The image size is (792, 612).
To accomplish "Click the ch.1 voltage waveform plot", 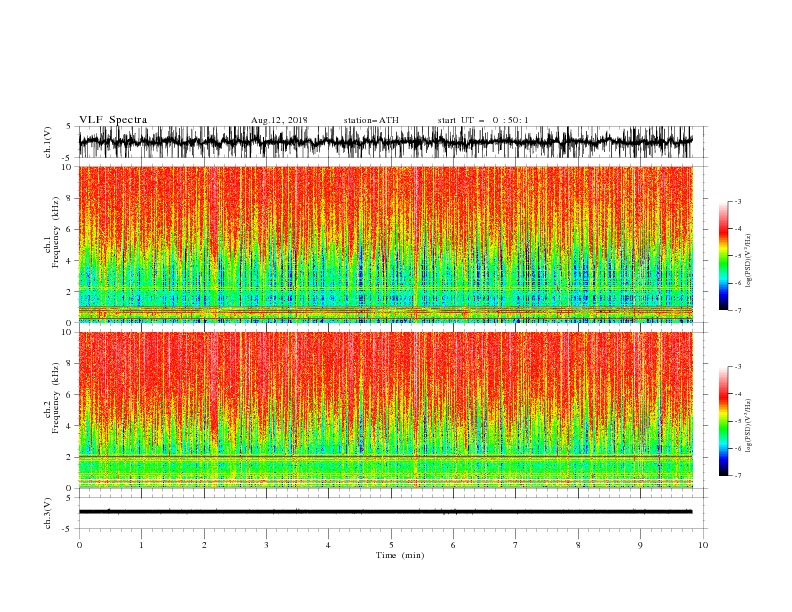I will tap(385, 142).
